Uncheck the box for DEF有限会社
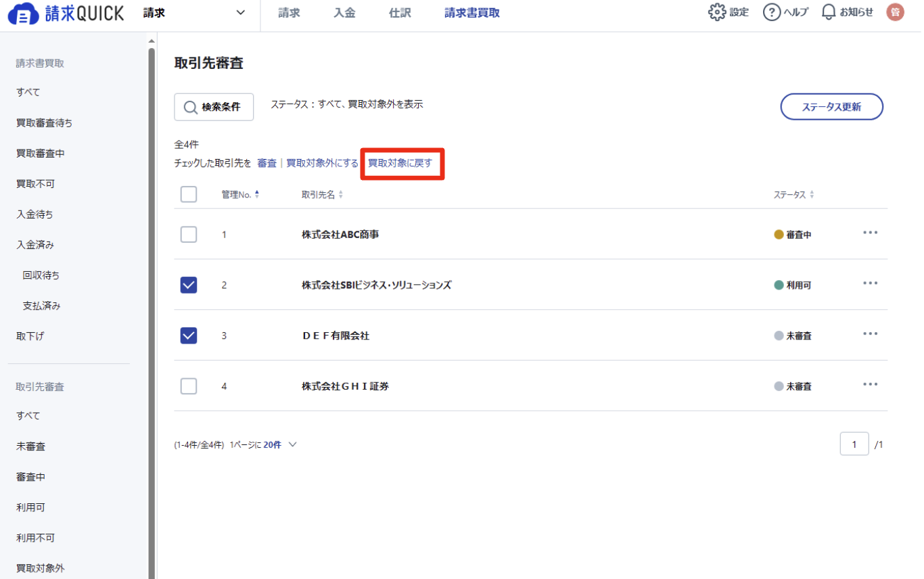This screenshot has height=579, width=924. (x=189, y=335)
